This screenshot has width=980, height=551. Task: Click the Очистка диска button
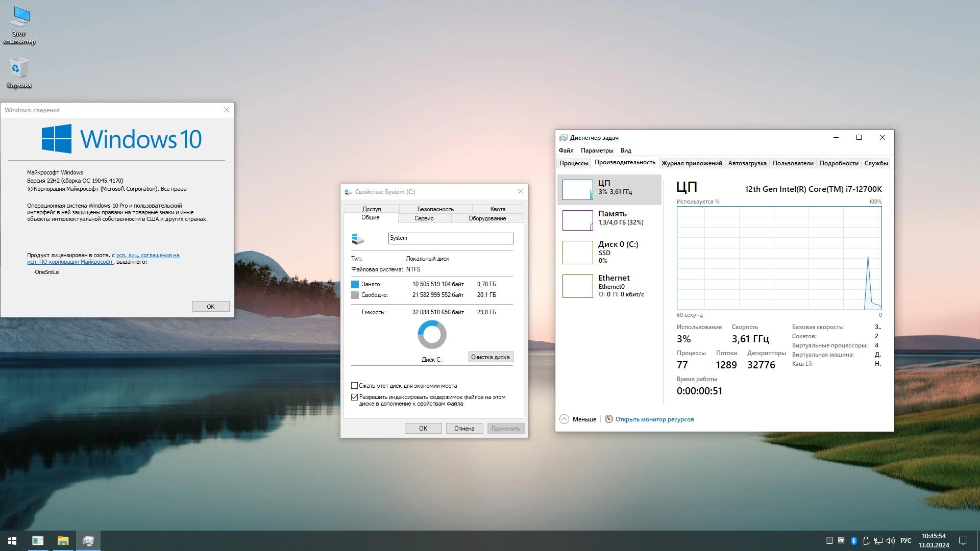tap(490, 357)
